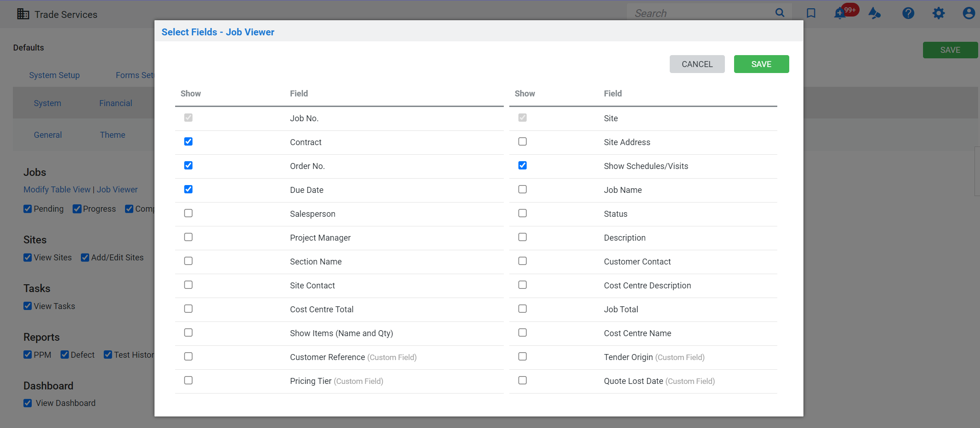Select the General tab
The height and width of the screenshot is (428, 980).
click(x=48, y=135)
